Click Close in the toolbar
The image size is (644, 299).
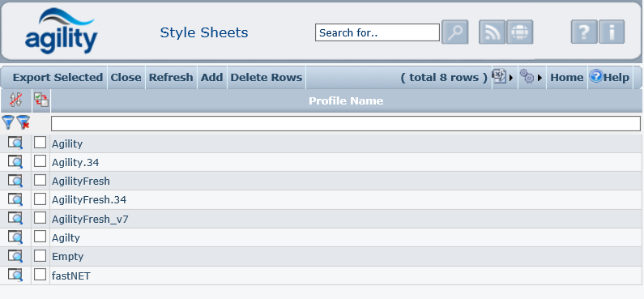click(126, 78)
